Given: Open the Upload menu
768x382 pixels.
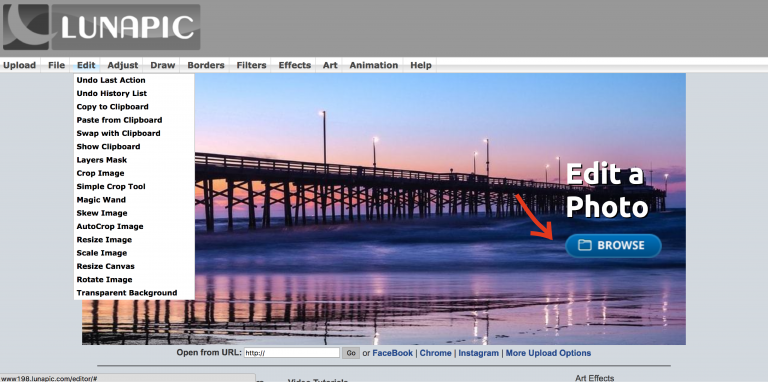Looking at the screenshot, I should pos(20,65).
